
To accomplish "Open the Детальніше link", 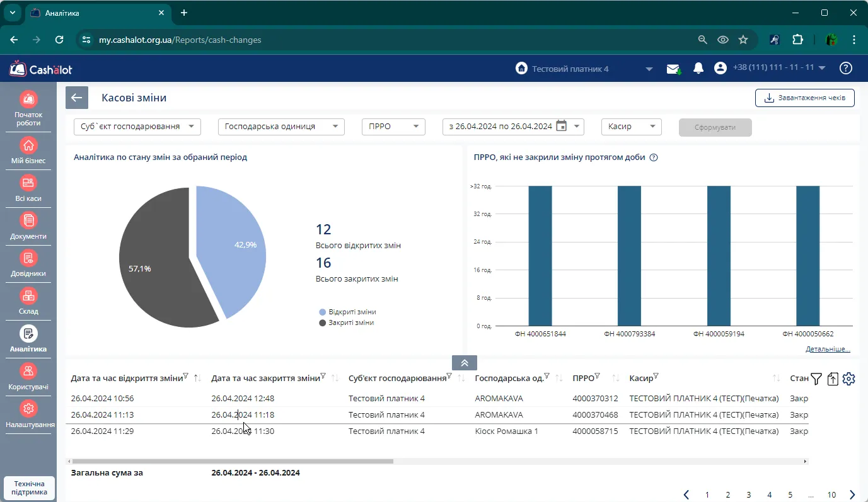I will [828, 349].
